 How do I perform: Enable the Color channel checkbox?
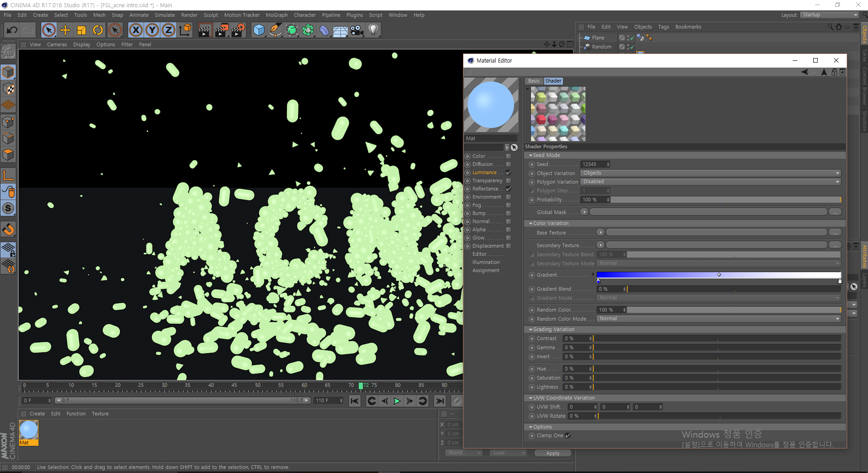508,156
